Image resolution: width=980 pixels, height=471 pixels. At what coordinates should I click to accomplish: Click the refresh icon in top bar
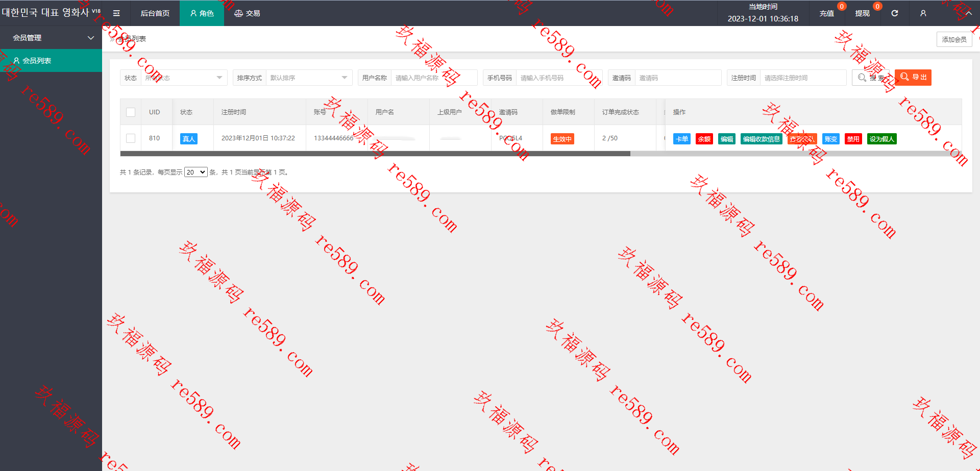pos(894,13)
